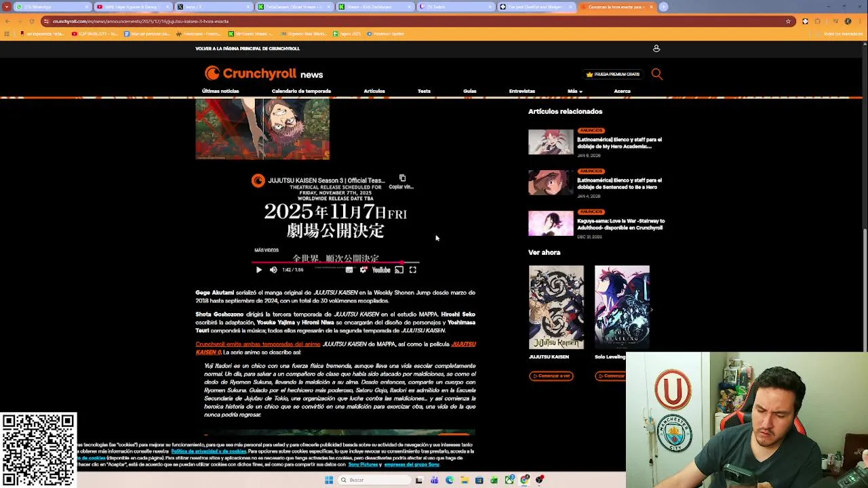The width and height of the screenshot is (868, 488).
Task: Open the JUJUTSU KAISEN poster under Ver ahora
Action: (x=556, y=307)
